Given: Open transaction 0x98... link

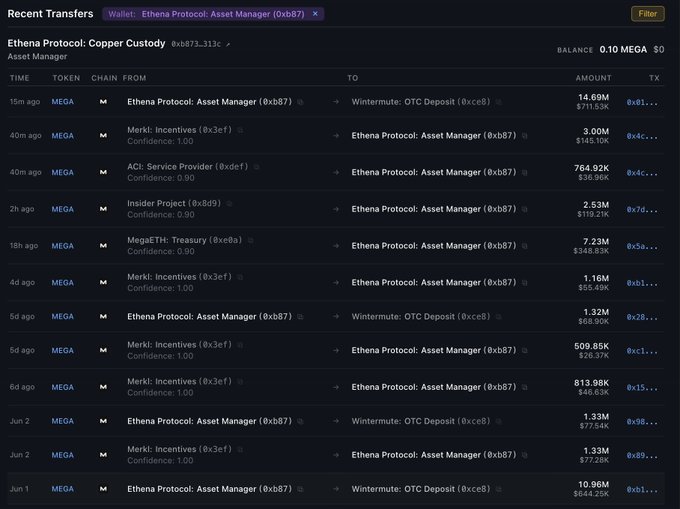Looking at the screenshot, I should point(642,421).
